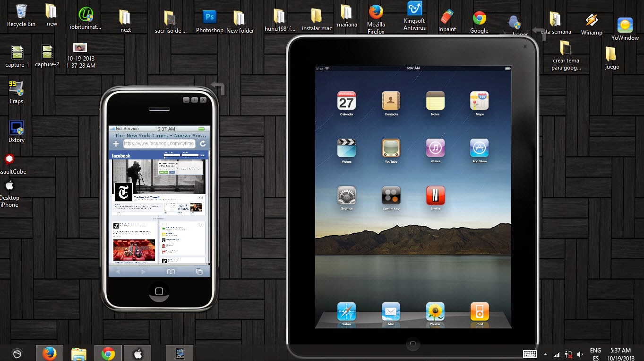Select the Mozilla Firefox desktop icon
644x361 pixels.
click(376, 19)
